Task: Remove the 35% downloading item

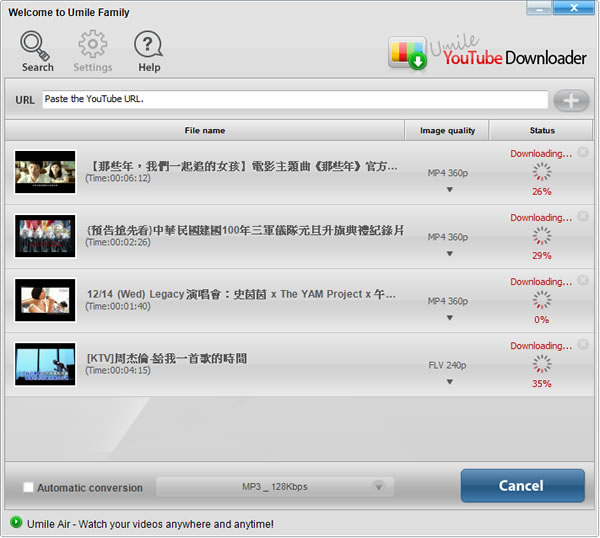Action: click(583, 344)
